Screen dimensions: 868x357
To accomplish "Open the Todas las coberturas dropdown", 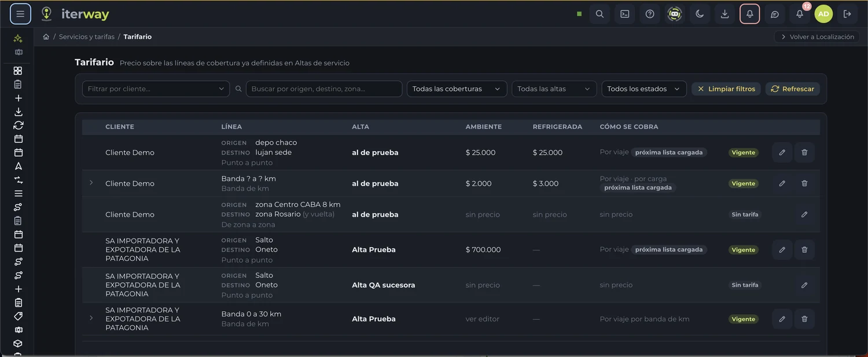I will point(457,89).
